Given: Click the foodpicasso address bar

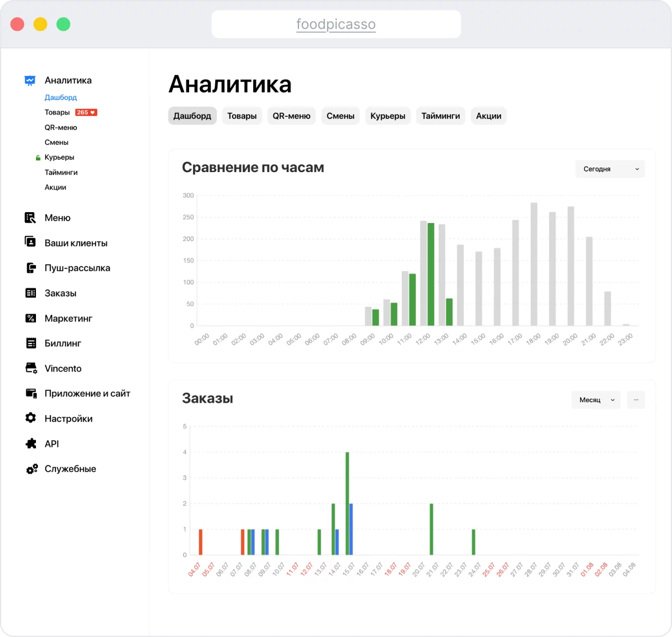Looking at the screenshot, I should (x=336, y=24).
